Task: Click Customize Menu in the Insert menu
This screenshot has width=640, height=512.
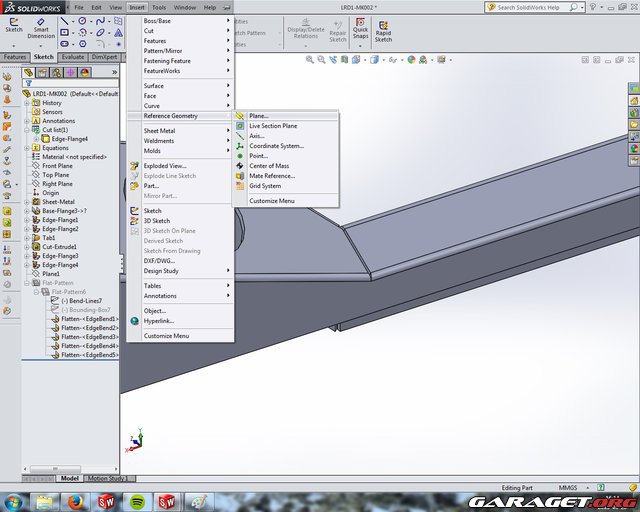Action: 166,336
